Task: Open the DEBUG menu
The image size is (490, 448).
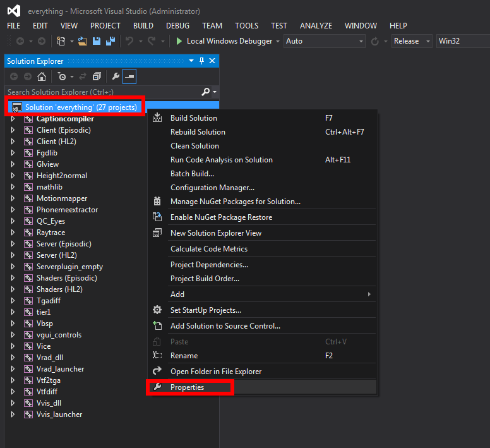Action: click(x=177, y=26)
